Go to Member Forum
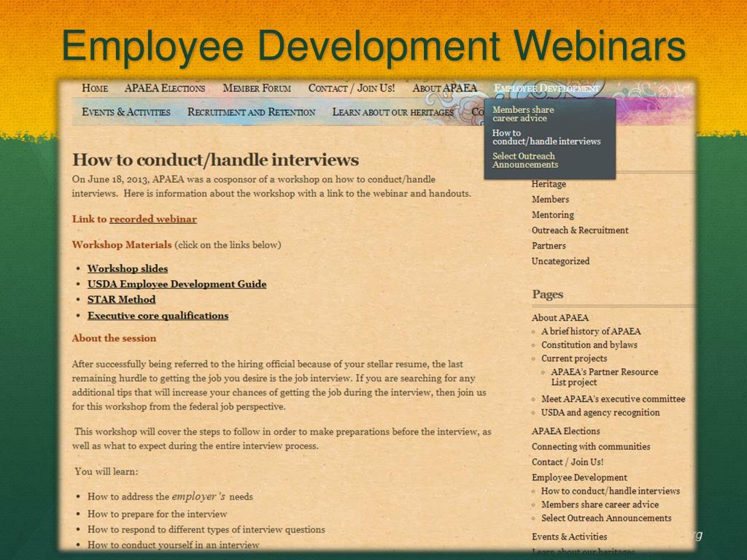747x560 pixels. click(257, 88)
